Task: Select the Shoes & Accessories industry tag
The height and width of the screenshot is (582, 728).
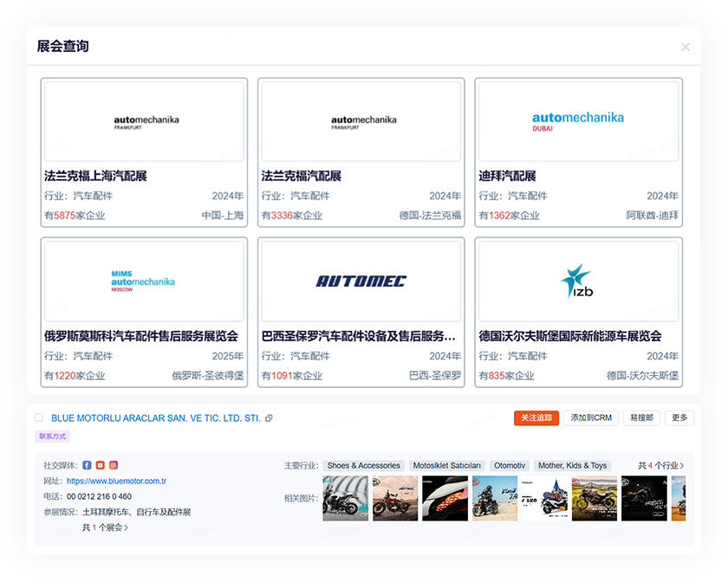Action: (x=363, y=466)
